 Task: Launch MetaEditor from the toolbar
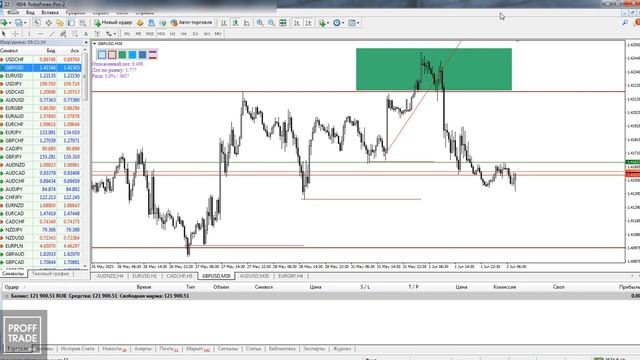[140, 23]
